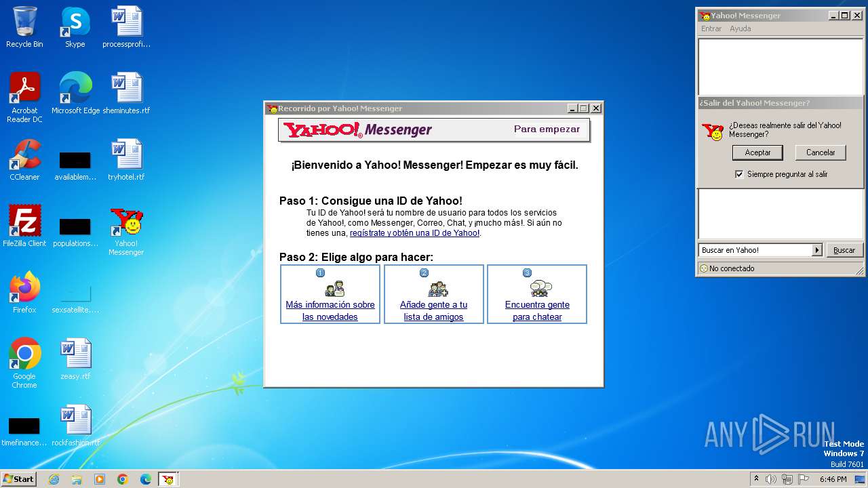Screen dimensions: 868x488
Task: Open Más información sobre las novedades link
Action: pos(330,310)
